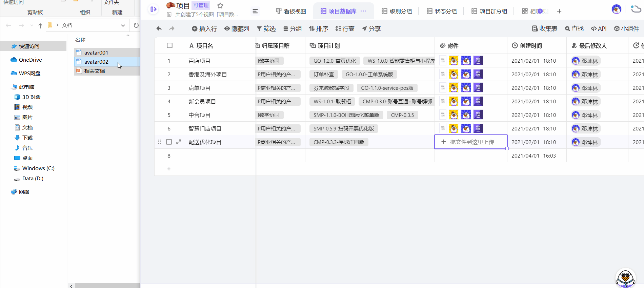This screenshot has height=288, width=644.
Task: Click the 分享 share button
Action: tap(371, 29)
